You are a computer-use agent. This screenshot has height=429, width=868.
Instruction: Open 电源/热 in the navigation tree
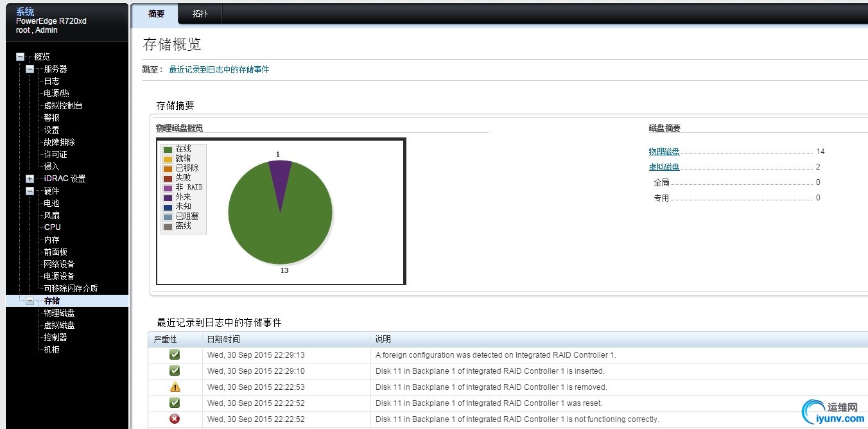(56, 93)
